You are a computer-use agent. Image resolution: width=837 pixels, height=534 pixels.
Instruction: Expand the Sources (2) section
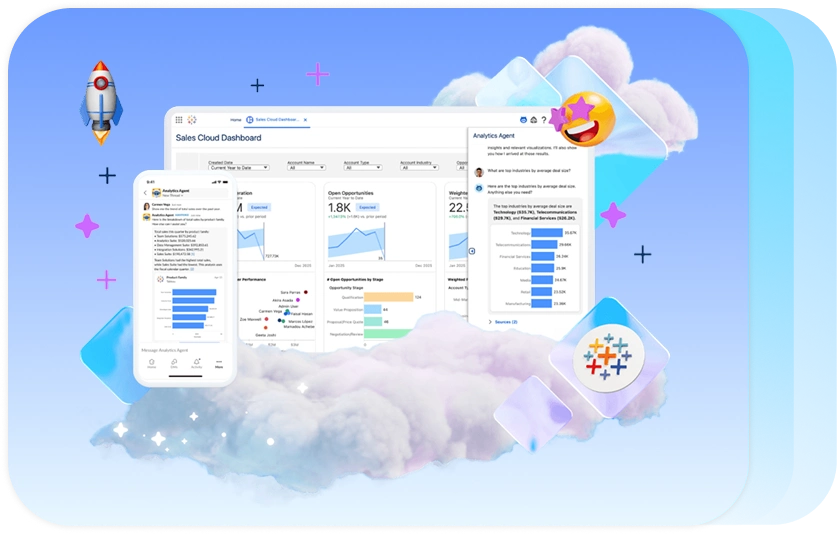point(503,322)
